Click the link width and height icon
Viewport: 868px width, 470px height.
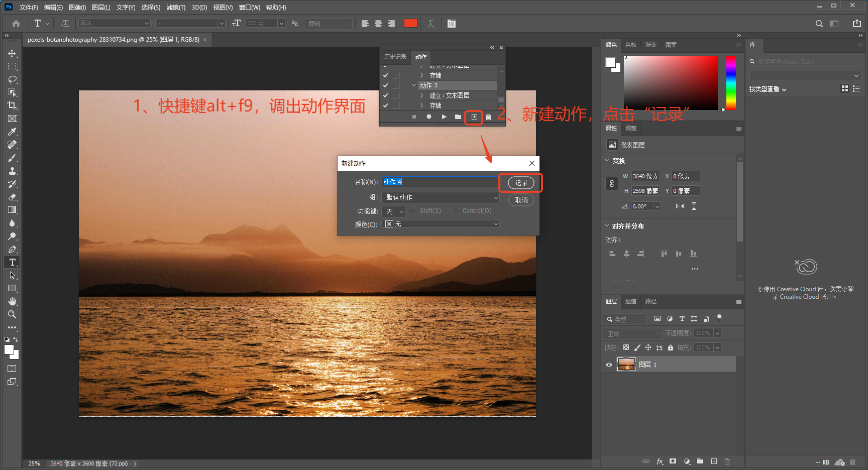tap(611, 184)
